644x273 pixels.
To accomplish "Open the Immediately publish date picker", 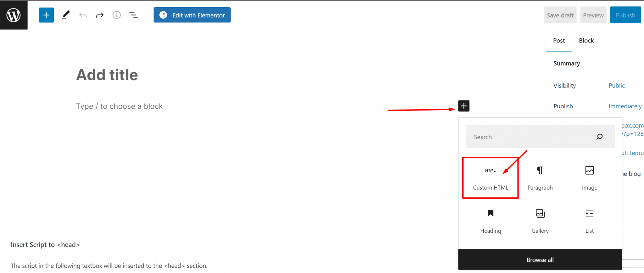I will [625, 106].
